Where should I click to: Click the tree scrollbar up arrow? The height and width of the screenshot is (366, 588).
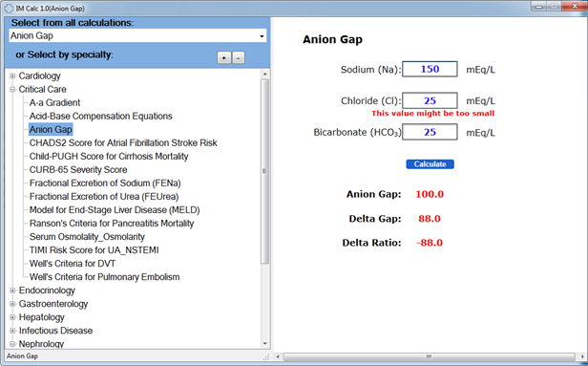tap(265, 74)
